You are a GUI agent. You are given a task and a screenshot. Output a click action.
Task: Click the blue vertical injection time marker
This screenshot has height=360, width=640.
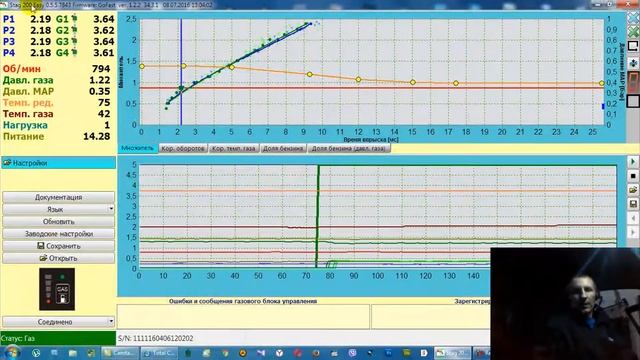181,71
